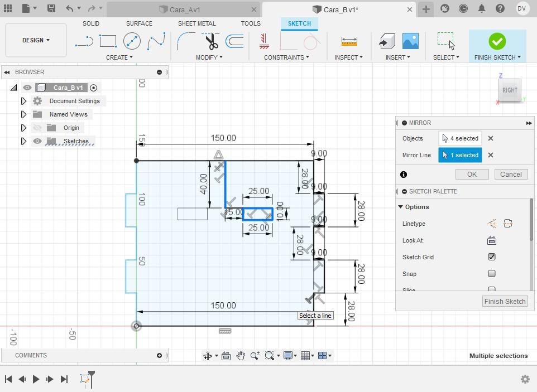The width and height of the screenshot is (537, 392).
Task: Click the Linetype construction icon
Action: click(491, 224)
